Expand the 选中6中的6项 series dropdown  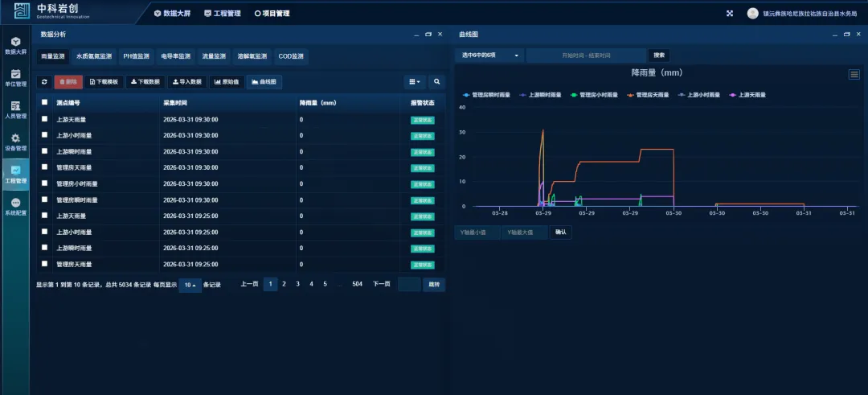click(489, 56)
